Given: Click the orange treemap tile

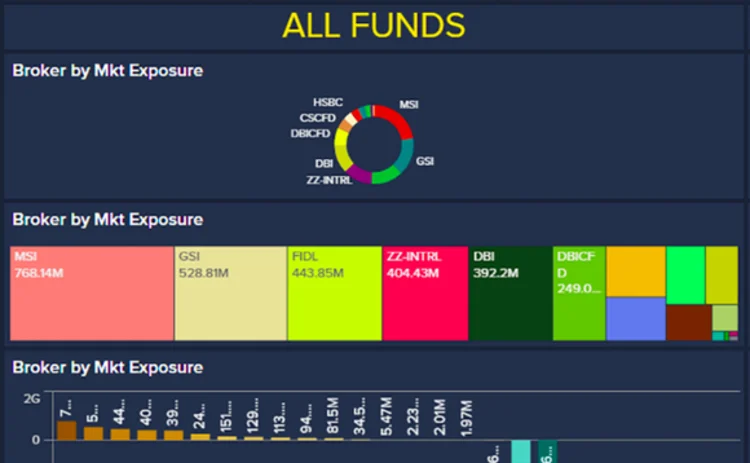Looking at the screenshot, I should coord(636,271).
